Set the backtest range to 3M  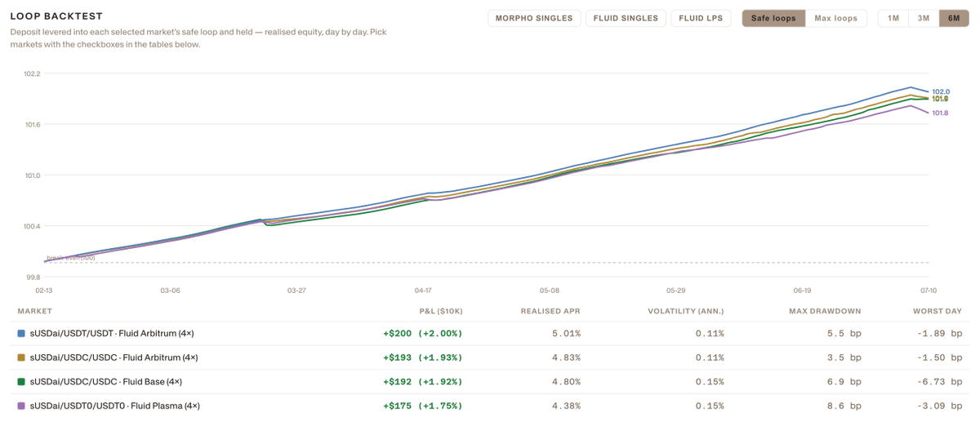tap(924, 18)
